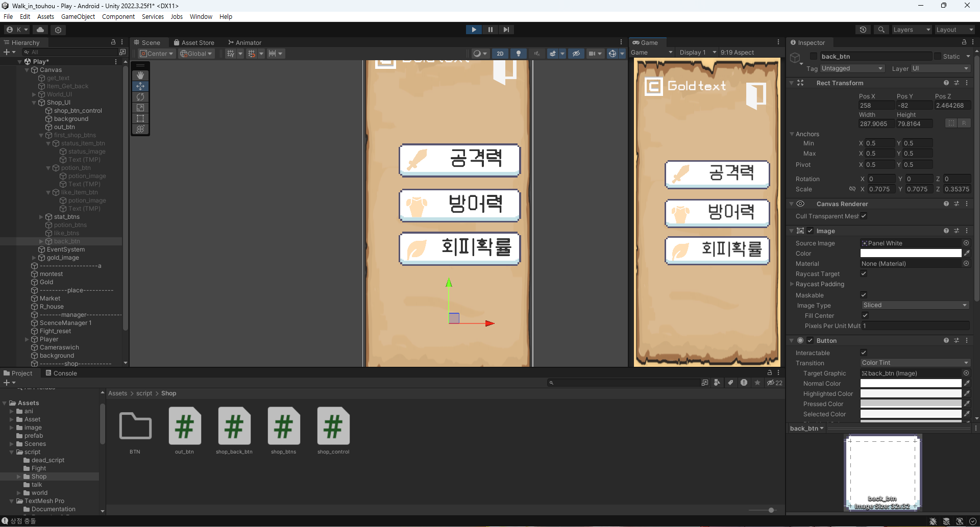Open the Center pivot mode dropdown

click(x=157, y=54)
